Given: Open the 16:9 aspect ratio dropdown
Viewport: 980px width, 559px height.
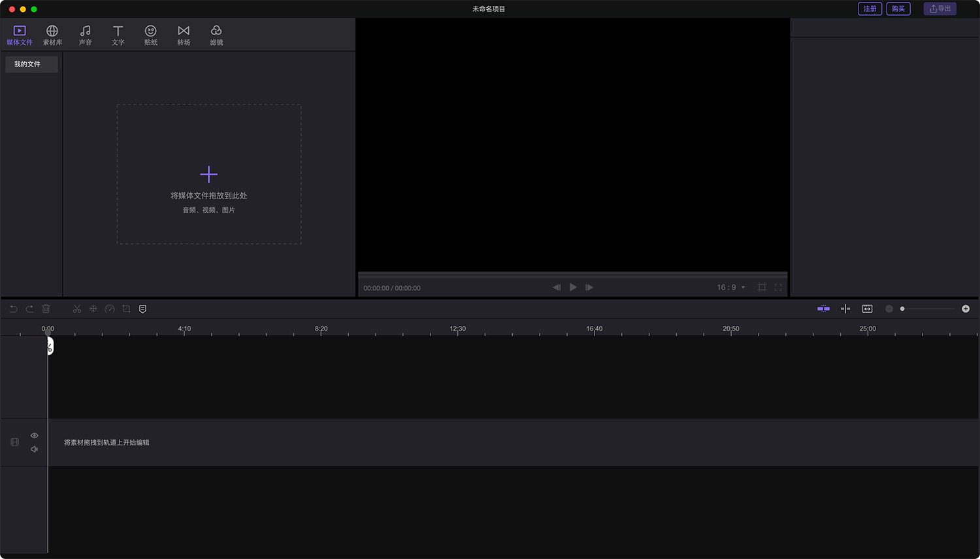Looking at the screenshot, I should (x=731, y=287).
